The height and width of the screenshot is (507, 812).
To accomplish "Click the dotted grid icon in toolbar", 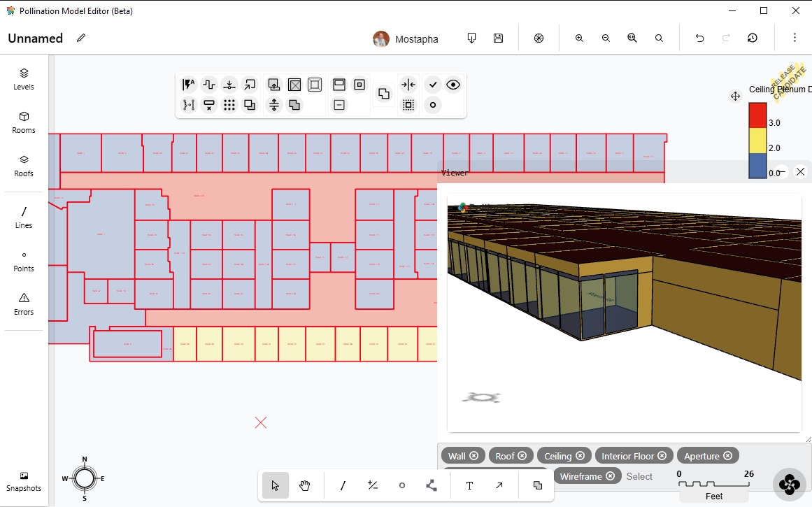I will 229,105.
